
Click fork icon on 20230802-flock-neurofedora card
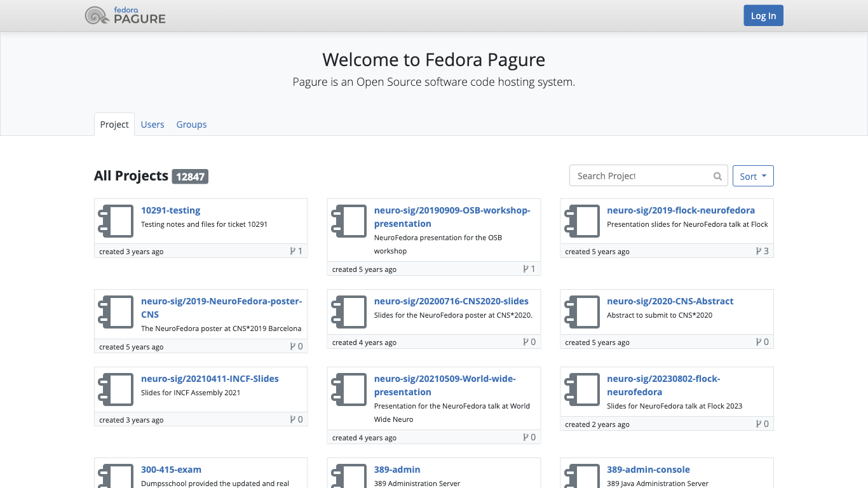coord(759,424)
